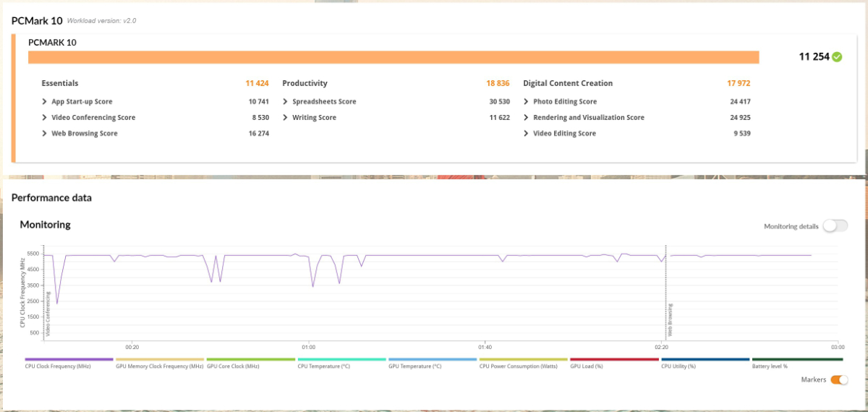Image resolution: width=868 pixels, height=412 pixels.
Task: Select the Digital Content Creation heading
Action: [x=568, y=84]
